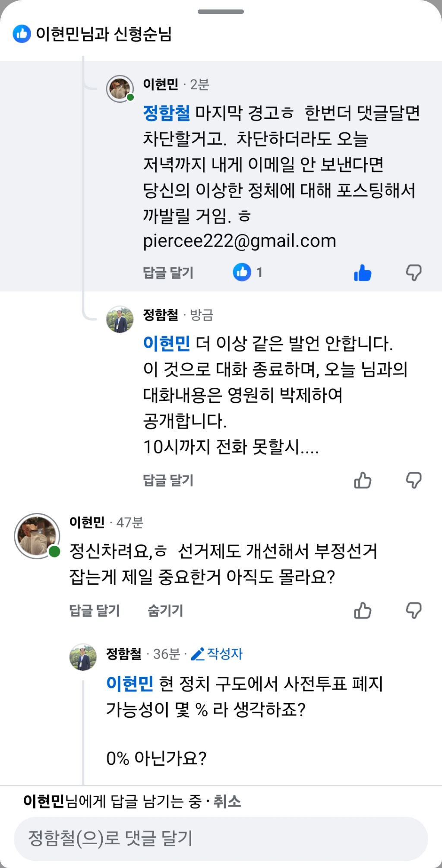Viewport: 442px width, 868px height.
Task: Focus the 정함철(으)로 댓글 달기 input field
Action: [221, 838]
